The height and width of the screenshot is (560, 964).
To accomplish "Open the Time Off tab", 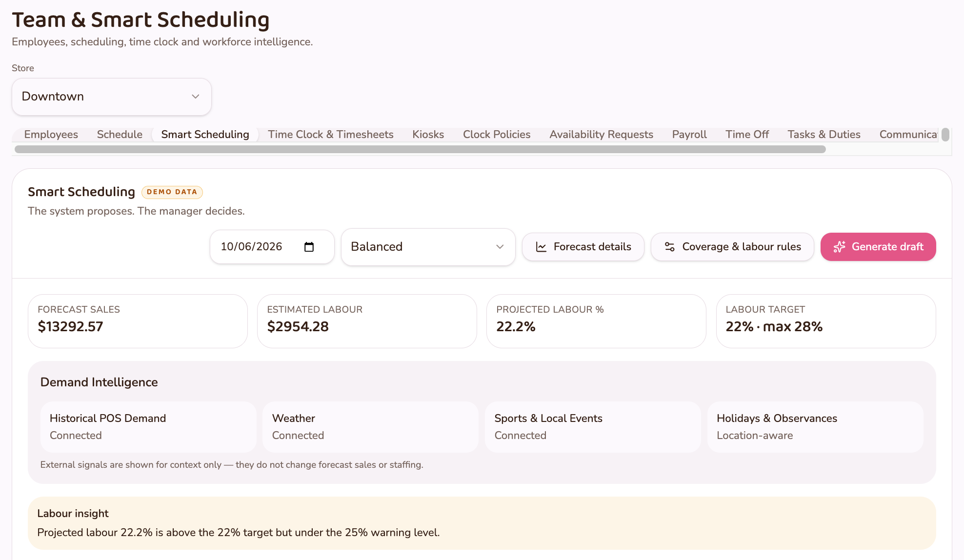I will tap(747, 134).
